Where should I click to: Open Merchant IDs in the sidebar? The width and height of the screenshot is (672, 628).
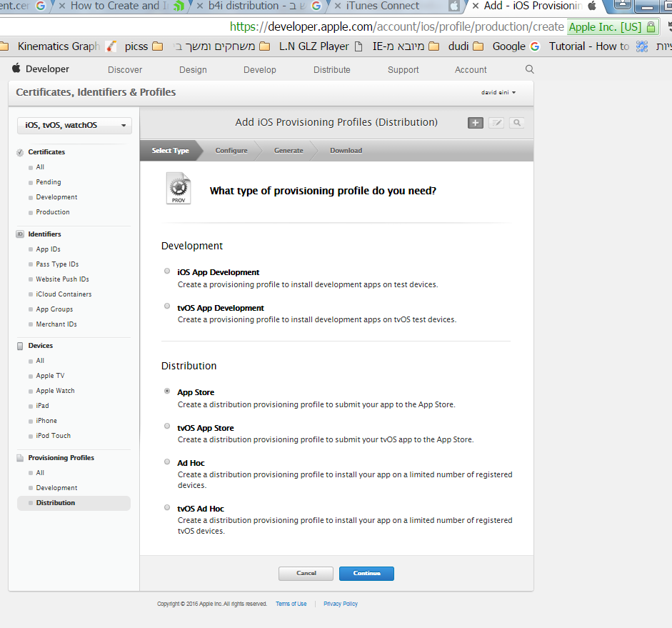click(56, 324)
